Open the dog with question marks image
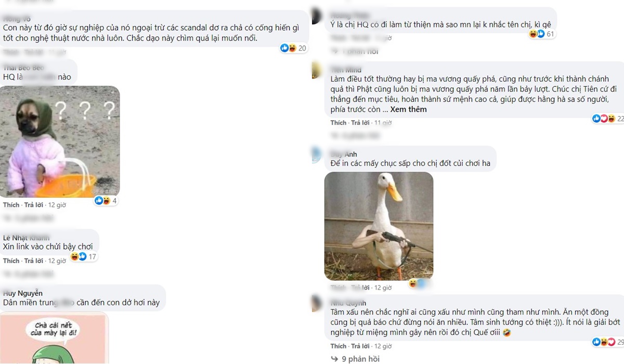 tap(60, 141)
